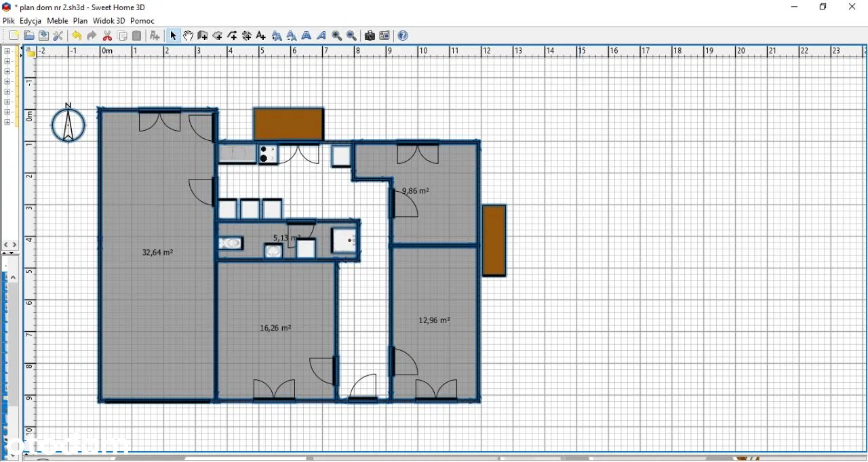Expand the first furniture catalog category
Image resolution: width=868 pixels, height=462 pixels.
pyautogui.click(x=7, y=51)
